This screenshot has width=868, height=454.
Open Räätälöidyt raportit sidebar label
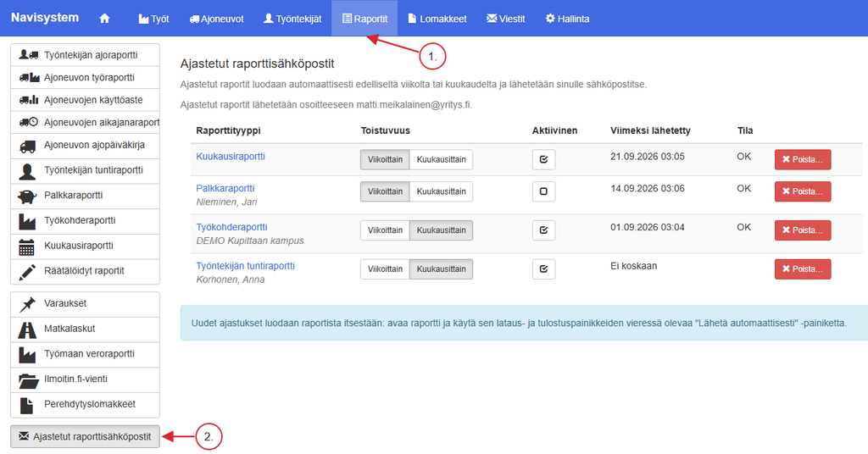(x=84, y=271)
